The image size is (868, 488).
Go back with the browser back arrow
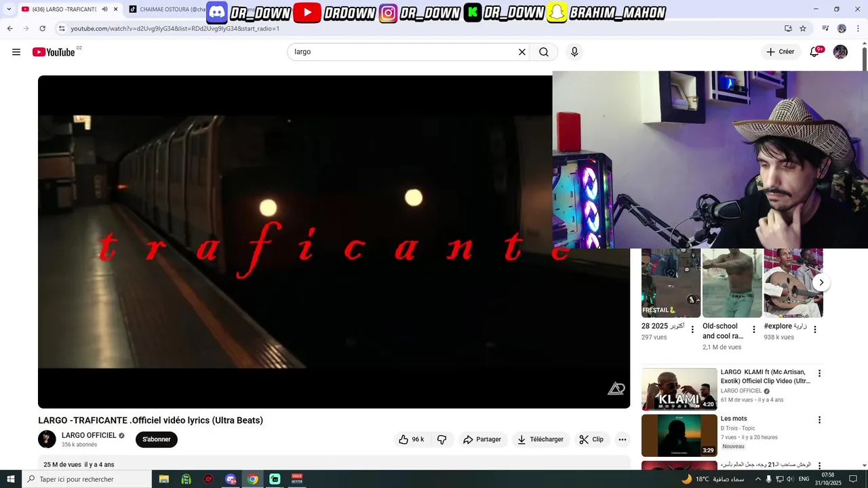[9, 28]
